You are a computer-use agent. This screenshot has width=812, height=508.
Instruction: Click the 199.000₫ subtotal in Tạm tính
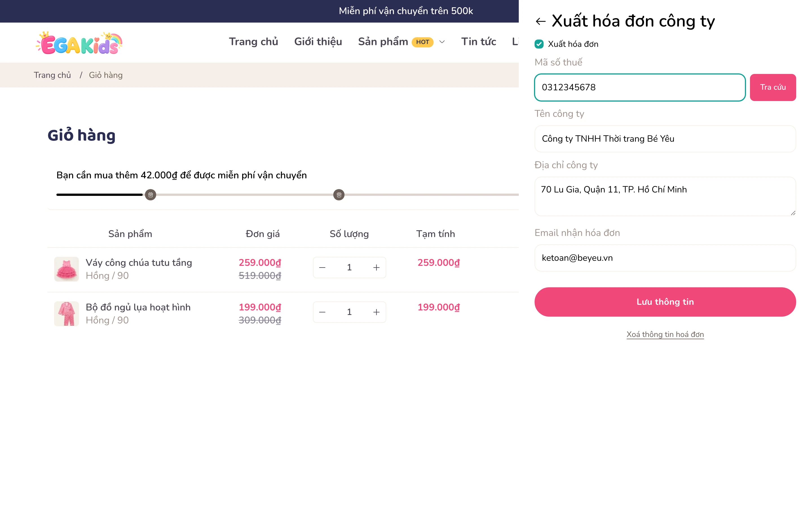coord(438,307)
